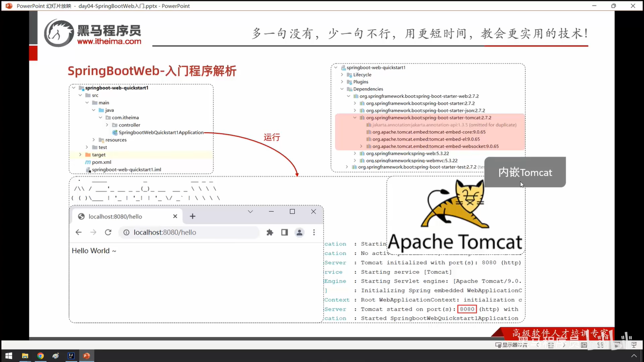Collapse the springboot-web-quickstart1 project root
Image resolution: width=644 pixels, height=362 pixels.
click(x=74, y=88)
